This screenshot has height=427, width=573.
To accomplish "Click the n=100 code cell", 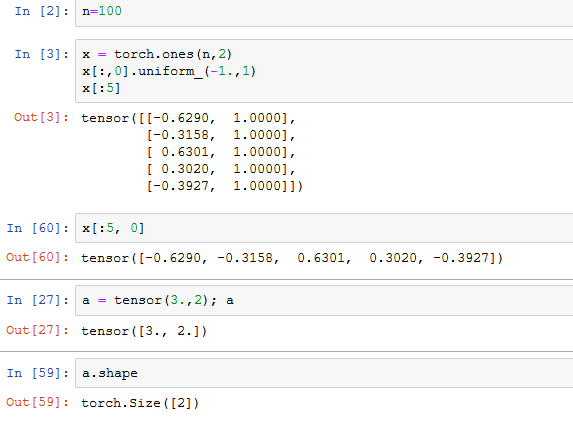I will click(324, 12).
